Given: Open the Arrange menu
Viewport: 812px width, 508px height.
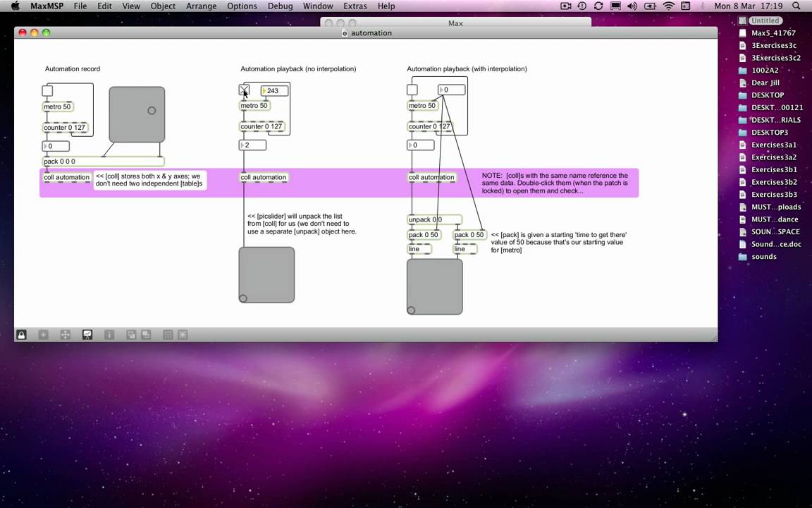Looking at the screenshot, I should pos(201,6).
